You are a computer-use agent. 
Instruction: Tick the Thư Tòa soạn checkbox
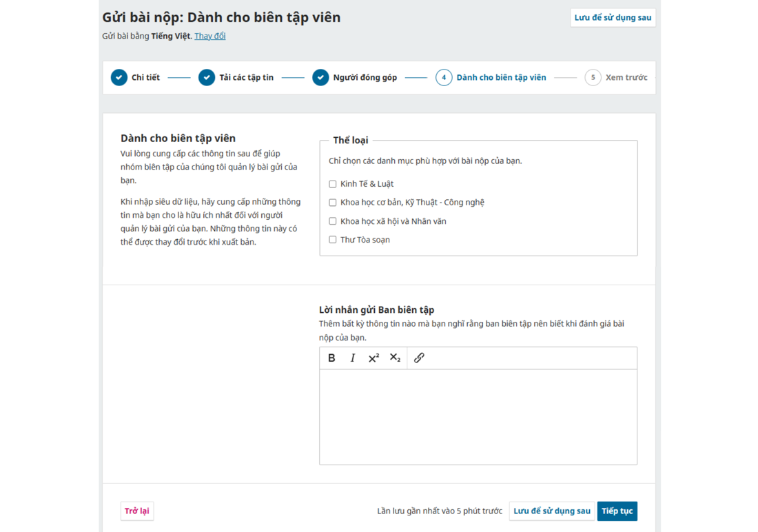pyautogui.click(x=333, y=240)
